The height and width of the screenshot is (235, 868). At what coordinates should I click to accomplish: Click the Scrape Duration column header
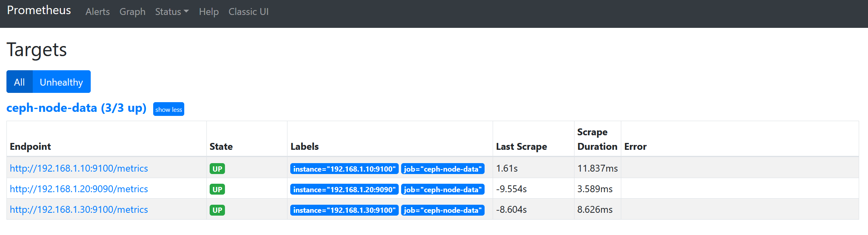coord(597,139)
